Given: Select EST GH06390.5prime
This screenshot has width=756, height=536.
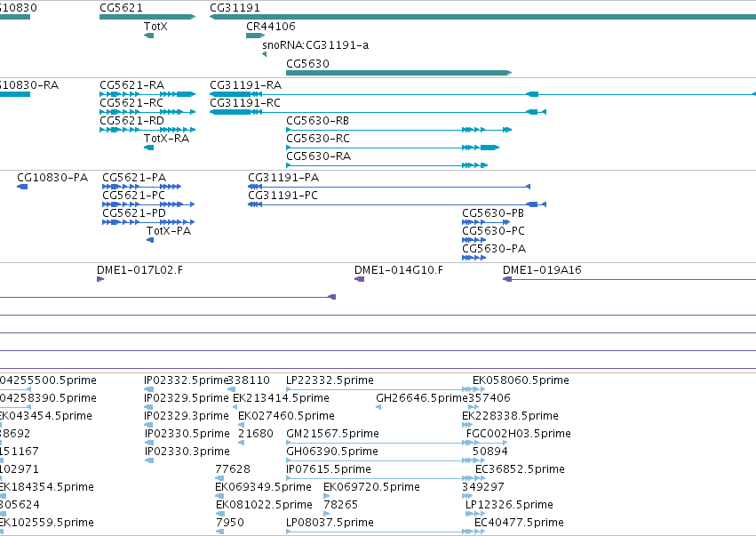Looking at the screenshot, I should tap(332, 452).
